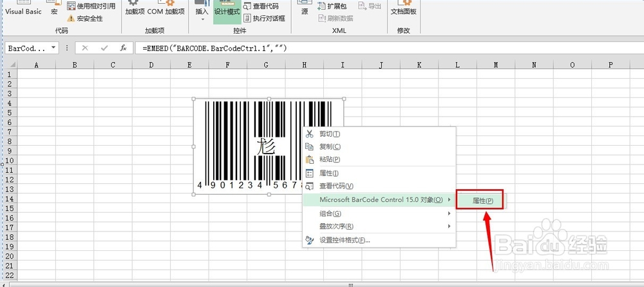Viewport: 644px width, 287px height.
Task: Choose 剪切 from context menu
Action: tap(379, 134)
